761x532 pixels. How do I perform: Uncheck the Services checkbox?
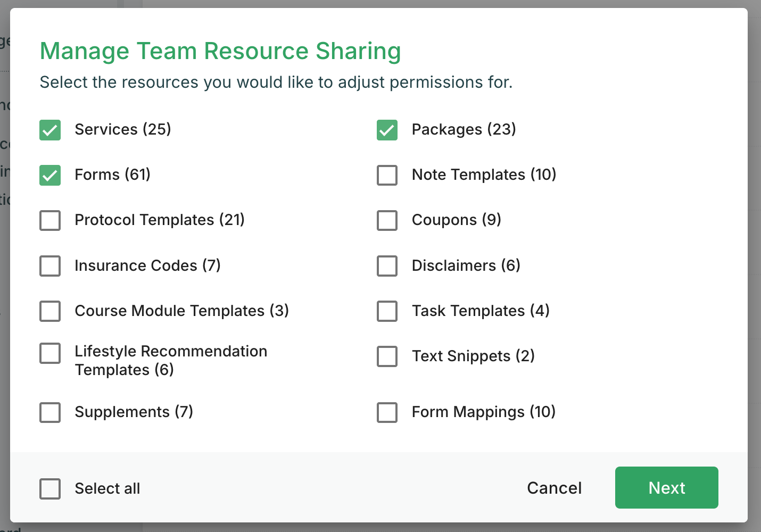50,130
